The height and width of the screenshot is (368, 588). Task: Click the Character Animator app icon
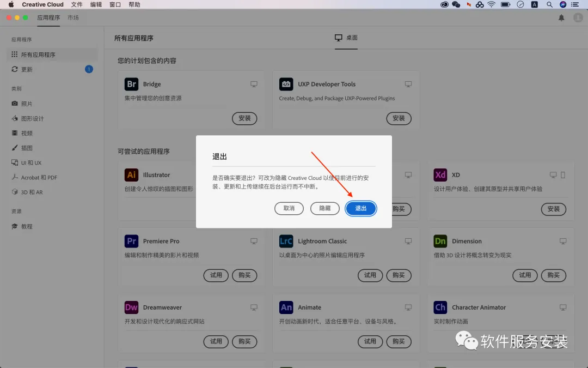pos(440,307)
